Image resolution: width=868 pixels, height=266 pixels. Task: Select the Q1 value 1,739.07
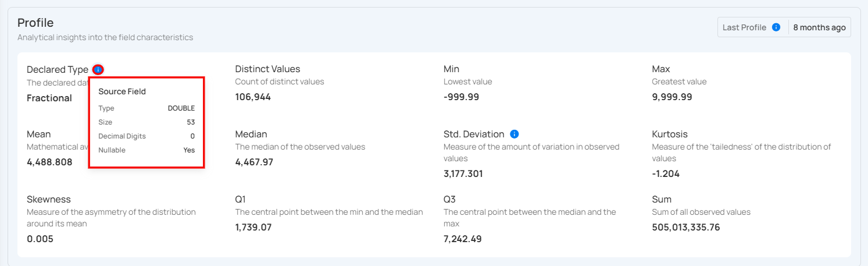pyautogui.click(x=253, y=227)
